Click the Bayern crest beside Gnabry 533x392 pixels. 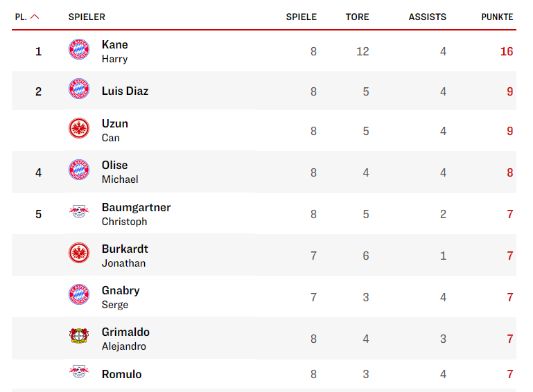click(x=79, y=295)
